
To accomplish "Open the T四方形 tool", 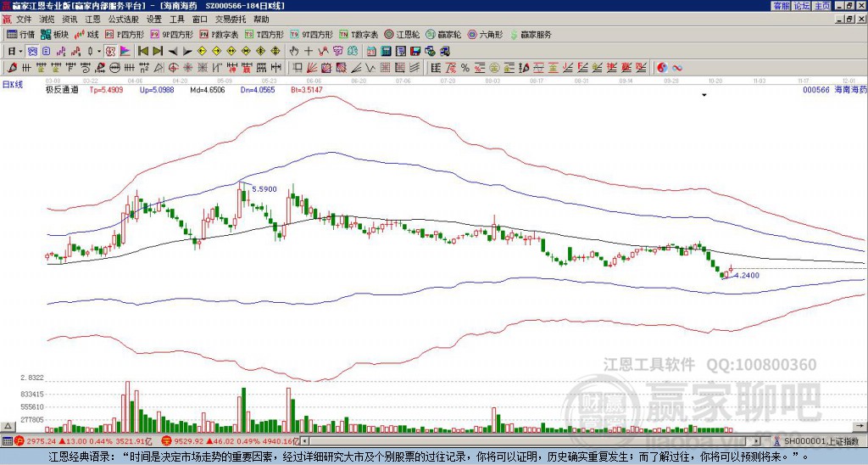I will tap(264, 34).
